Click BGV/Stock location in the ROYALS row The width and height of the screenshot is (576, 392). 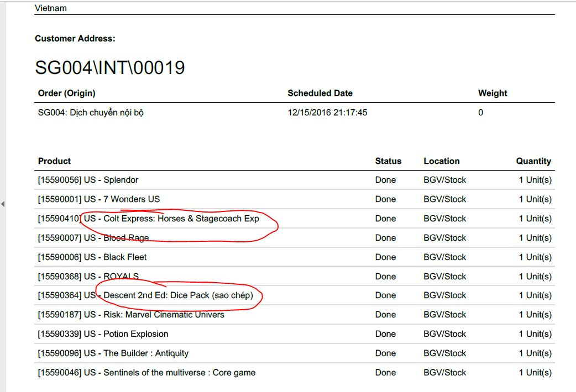[444, 277]
